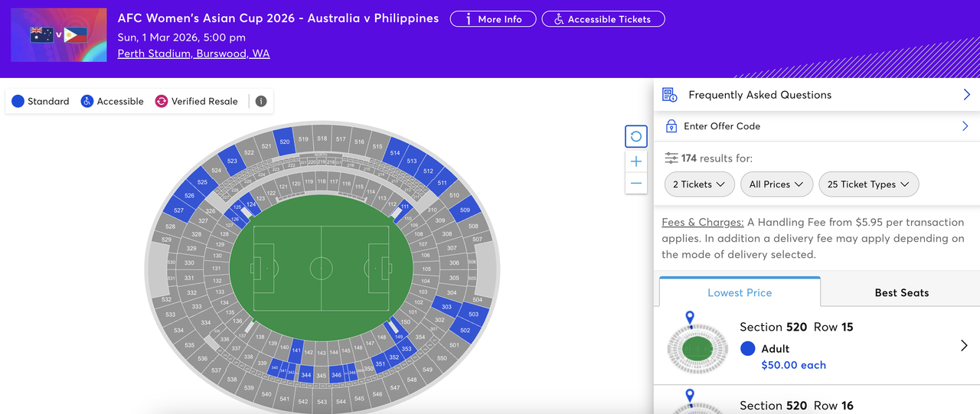
Task: Click the Verified Resale legend icon
Action: point(161,101)
